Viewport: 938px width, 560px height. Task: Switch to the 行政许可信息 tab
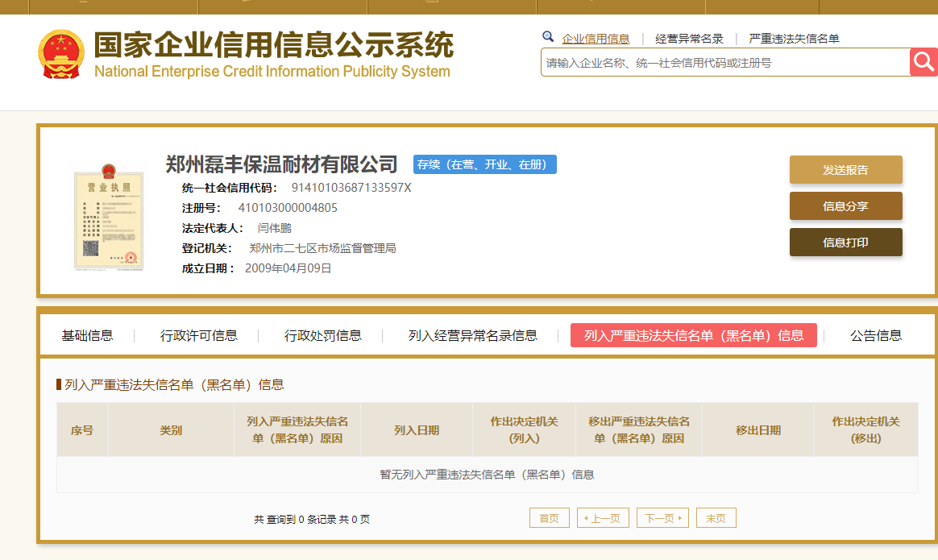tap(198, 336)
